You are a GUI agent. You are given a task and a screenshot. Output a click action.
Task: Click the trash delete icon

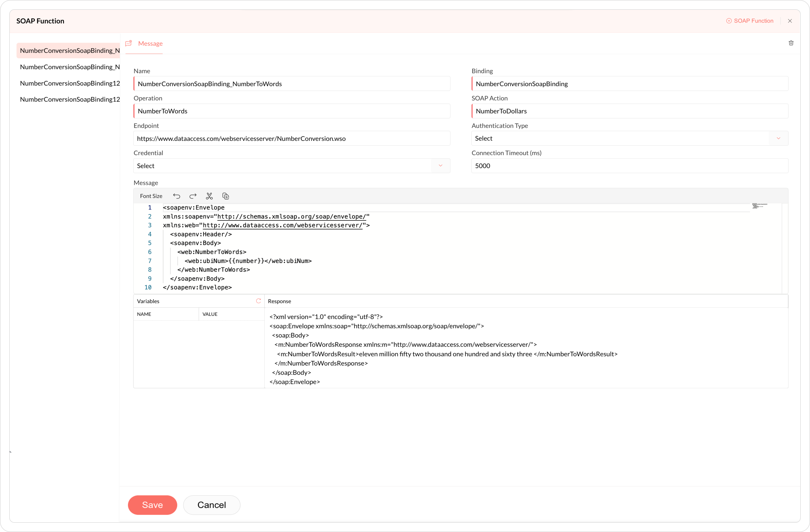pyautogui.click(x=791, y=43)
